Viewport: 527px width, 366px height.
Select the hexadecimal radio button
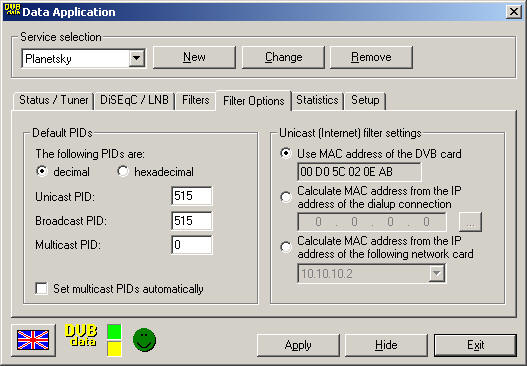(x=123, y=171)
